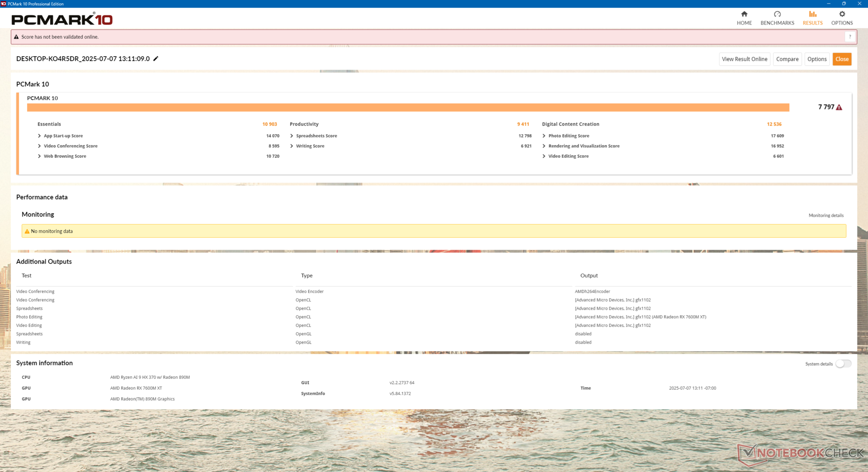Image resolution: width=868 pixels, height=472 pixels.
Task: Click the Results bar chart icon
Action: click(812, 14)
